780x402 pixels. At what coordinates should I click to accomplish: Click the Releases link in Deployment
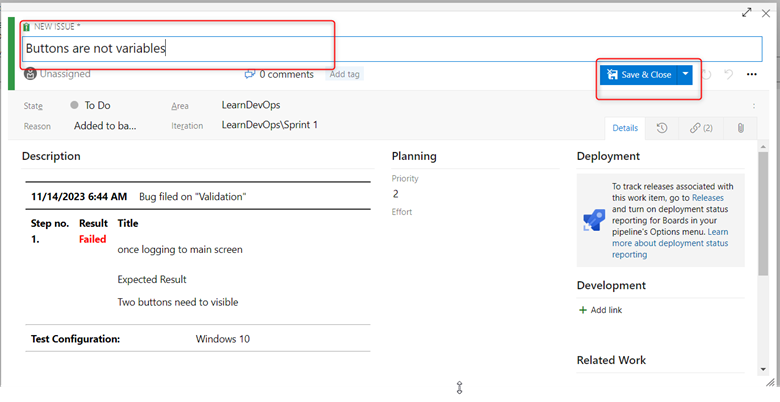point(708,199)
